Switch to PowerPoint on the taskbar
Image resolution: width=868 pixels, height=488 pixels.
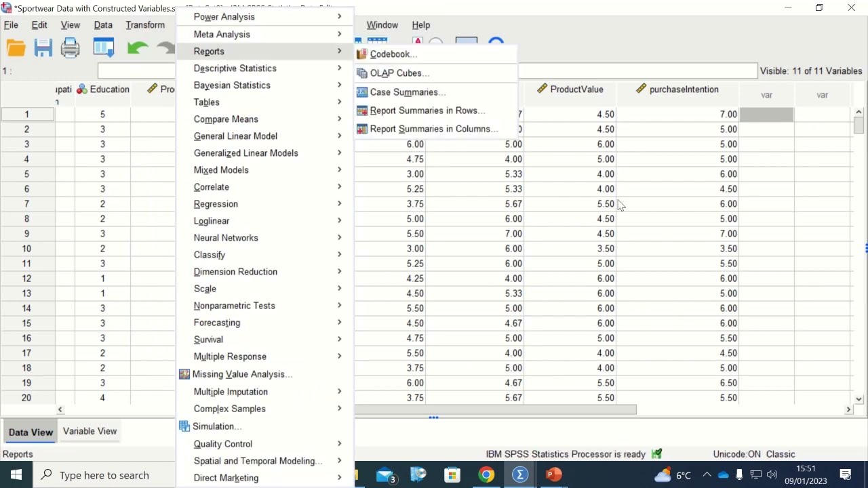pyautogui.click(x=554, y=475)
